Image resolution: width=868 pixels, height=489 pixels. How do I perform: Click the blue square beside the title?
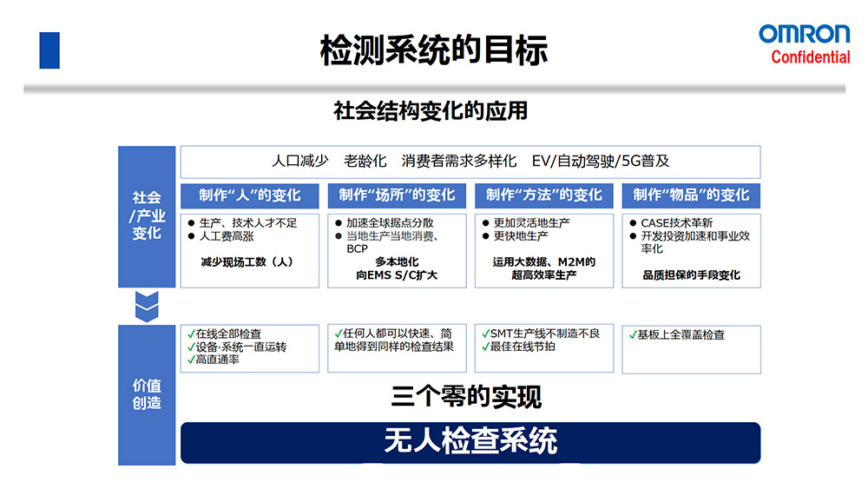click(x=49, y=50)
